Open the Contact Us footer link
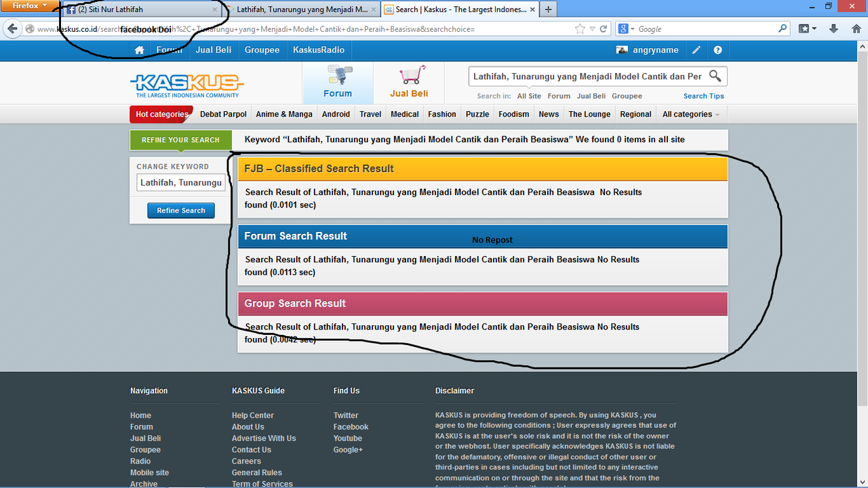The image size is (868, 488). coord(252,450)
